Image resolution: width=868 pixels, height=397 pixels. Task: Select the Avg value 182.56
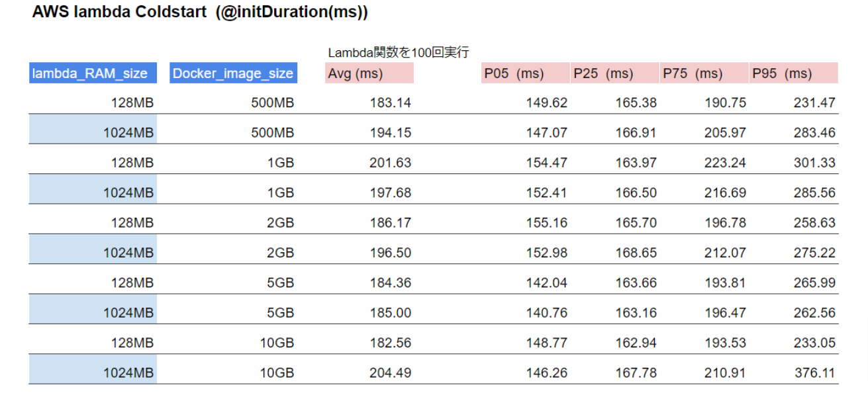pos(390,343)
